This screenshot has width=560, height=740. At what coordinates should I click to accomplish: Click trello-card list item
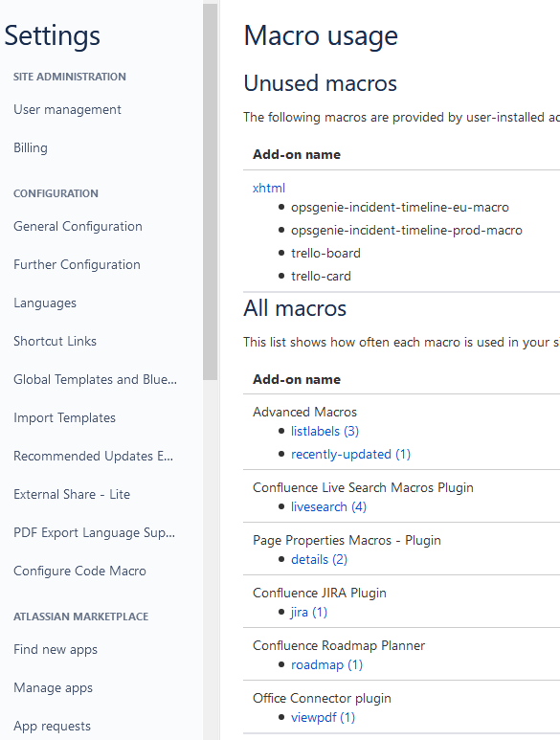321,276
